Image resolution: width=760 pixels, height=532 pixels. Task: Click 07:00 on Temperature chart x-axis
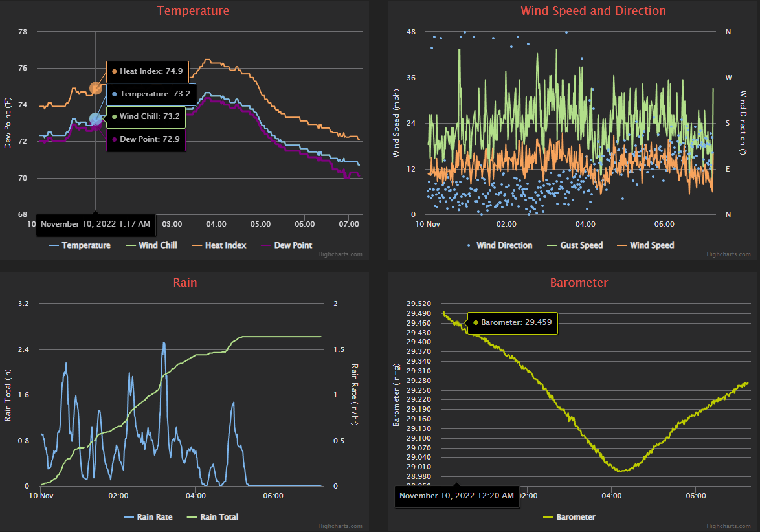[x=349, y=224]
